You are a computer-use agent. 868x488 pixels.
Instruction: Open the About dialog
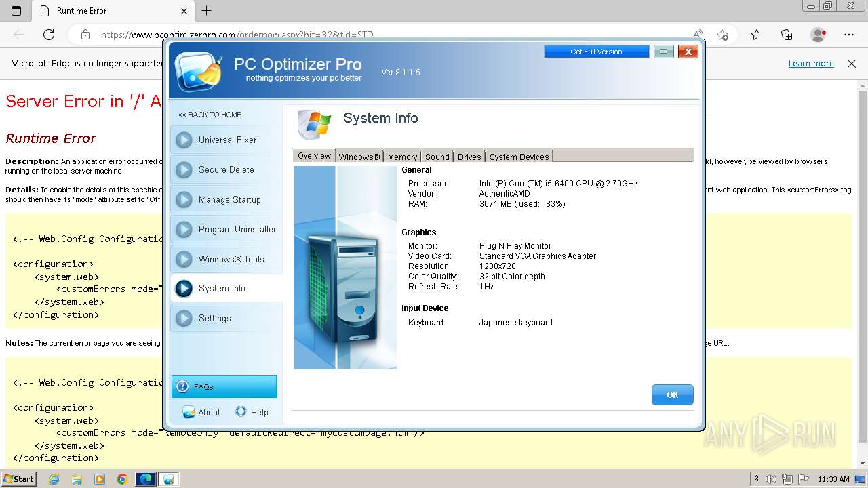coord(201,412)
